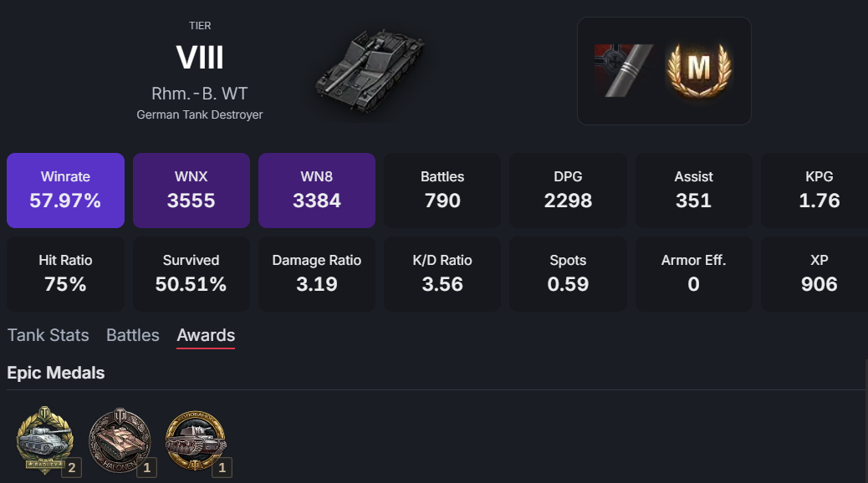This screenshot has height=483, width=868.
Task: Click the Rhm.-B. WT tank name
Action: pyautogui.click(x=200, y=94)
